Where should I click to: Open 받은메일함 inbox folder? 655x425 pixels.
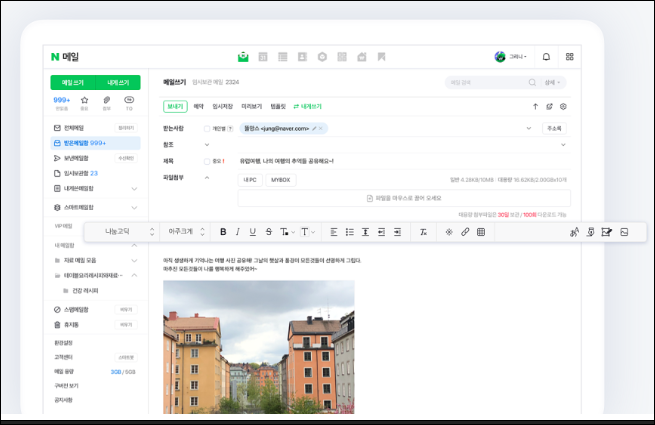(95, 143)
